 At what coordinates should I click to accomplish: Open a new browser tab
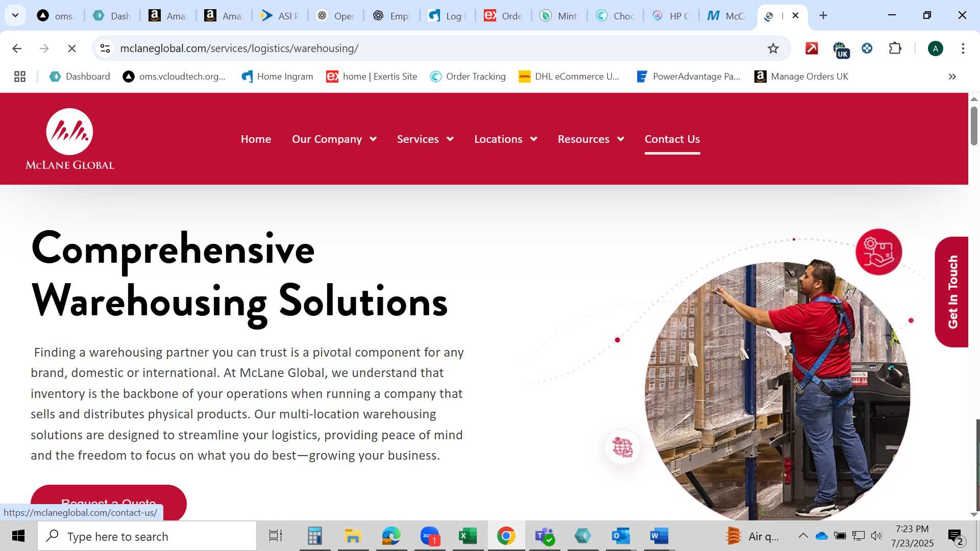click(823, 15)
